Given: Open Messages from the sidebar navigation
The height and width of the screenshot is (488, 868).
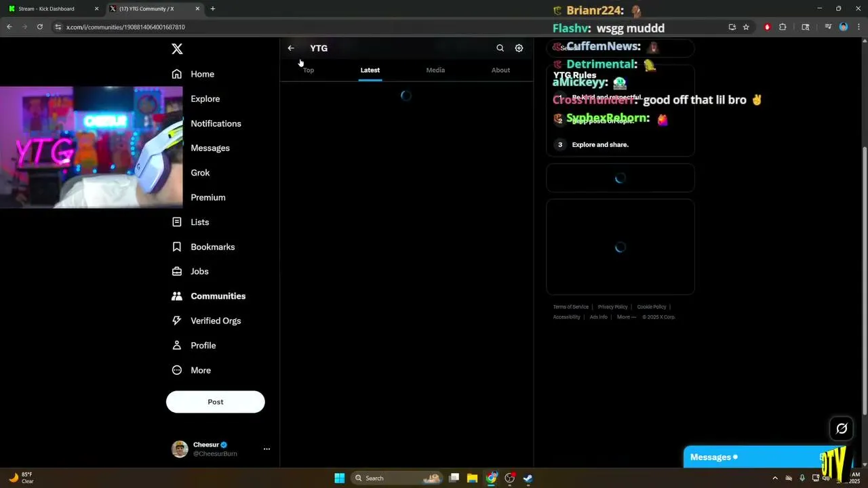Looking at the screenshot, I should tap(210, 148).
